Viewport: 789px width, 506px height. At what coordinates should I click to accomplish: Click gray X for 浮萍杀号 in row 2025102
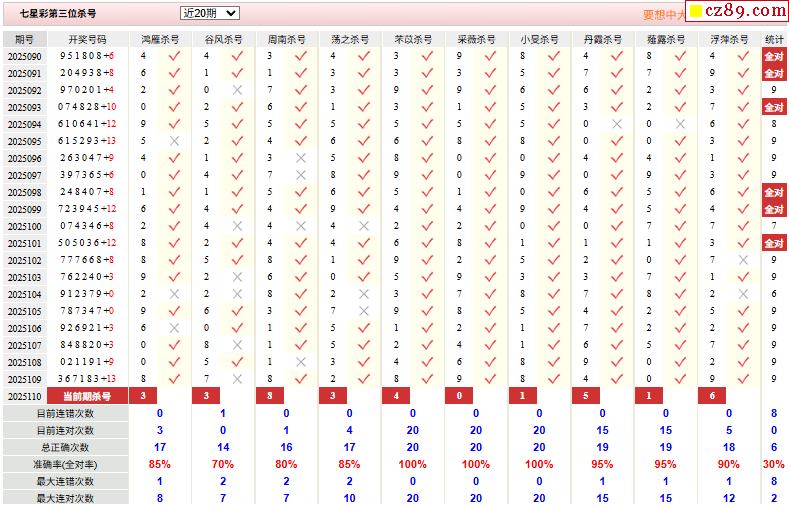tap(743, 260)
